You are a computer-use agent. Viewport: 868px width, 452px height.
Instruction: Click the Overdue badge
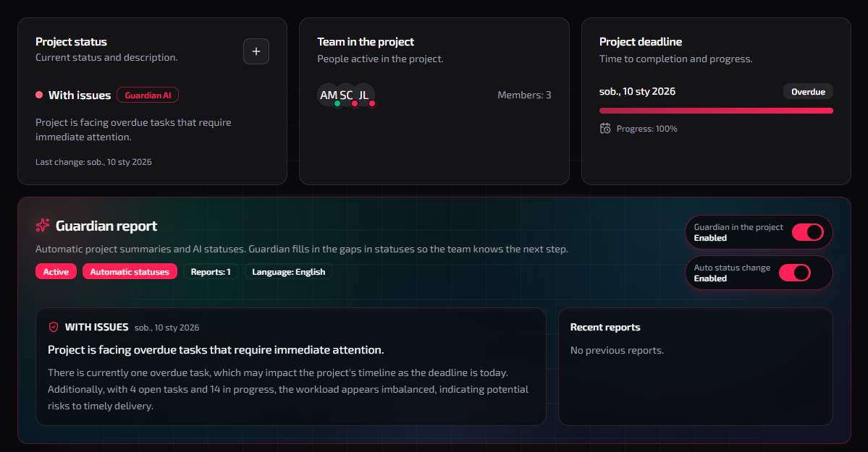[808, 92]
